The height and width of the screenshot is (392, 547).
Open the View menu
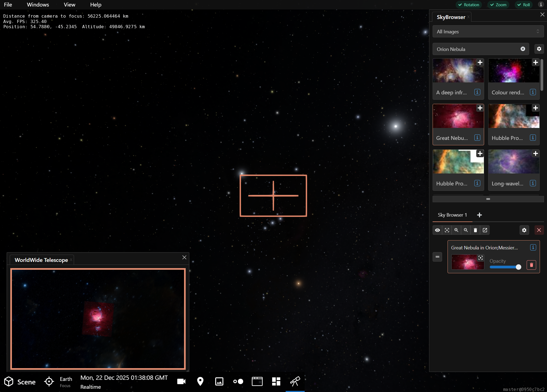tap(69, 5)
